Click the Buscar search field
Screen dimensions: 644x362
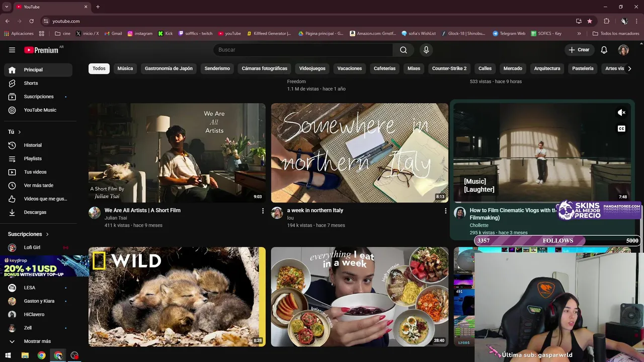(303, 50)
